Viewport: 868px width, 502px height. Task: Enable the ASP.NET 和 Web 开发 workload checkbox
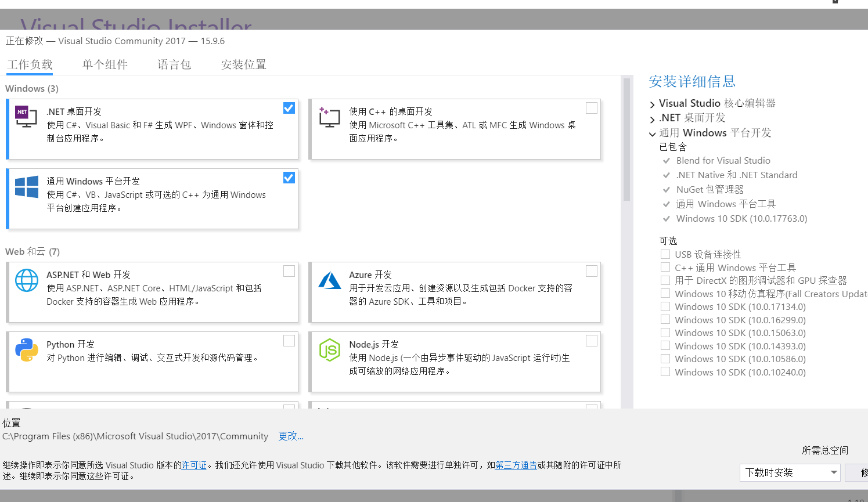[289, 271]
